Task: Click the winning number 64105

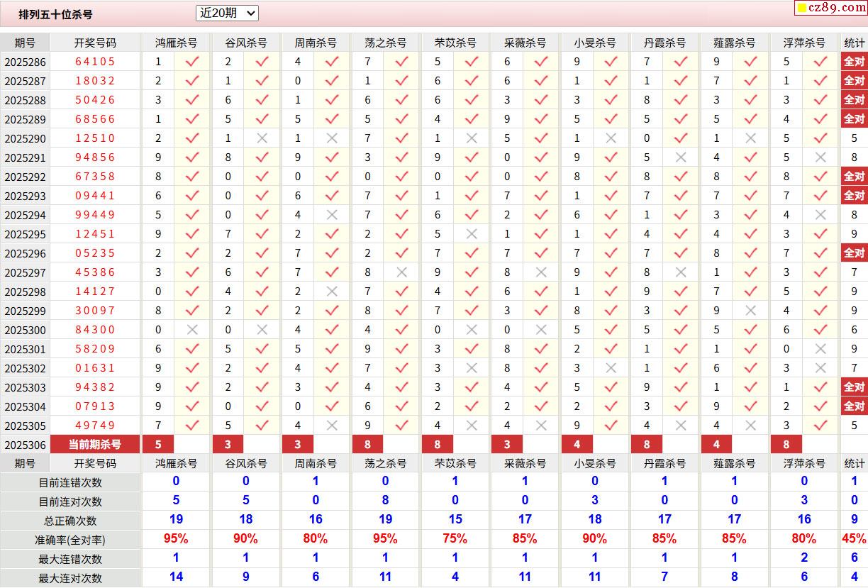Action: [95, 62]
